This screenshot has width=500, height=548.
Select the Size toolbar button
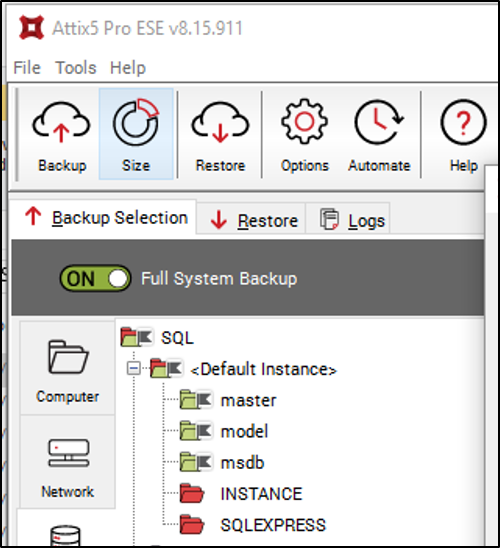tap(136, 134)
